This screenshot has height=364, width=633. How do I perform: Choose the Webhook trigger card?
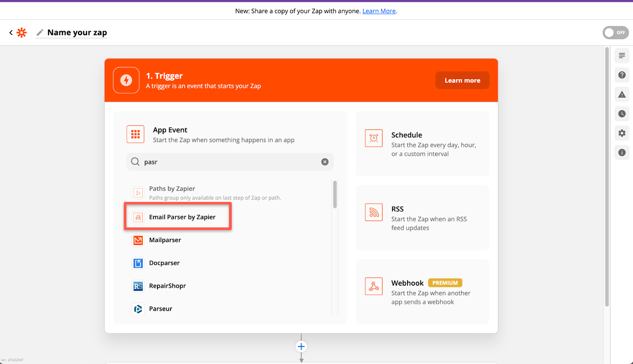(422, 292)
